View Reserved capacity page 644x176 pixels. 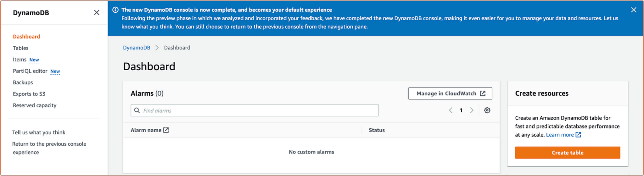point(34,105)
